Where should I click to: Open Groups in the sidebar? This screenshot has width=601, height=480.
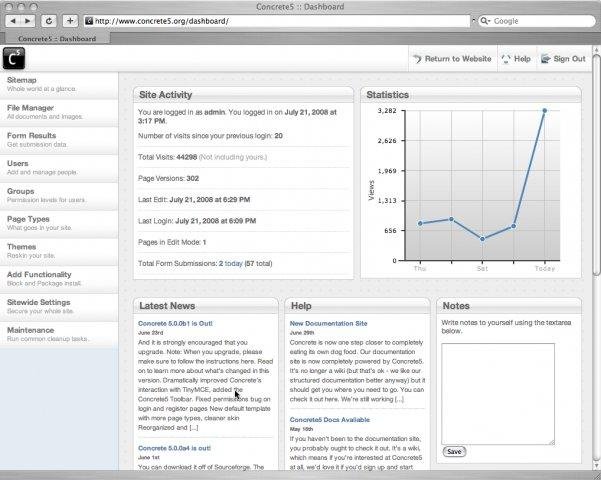[59, 196]
